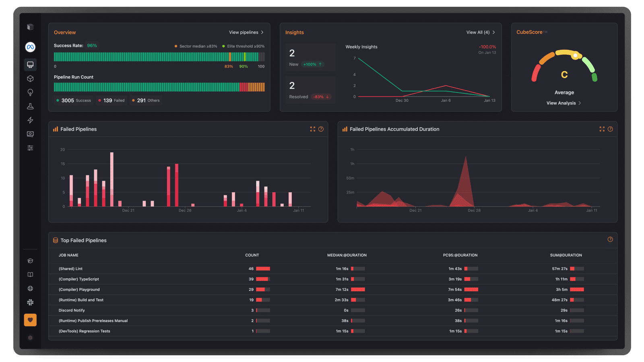Open View All (4) insights
This screenshot has height=362, width=644.
point(480,32)
